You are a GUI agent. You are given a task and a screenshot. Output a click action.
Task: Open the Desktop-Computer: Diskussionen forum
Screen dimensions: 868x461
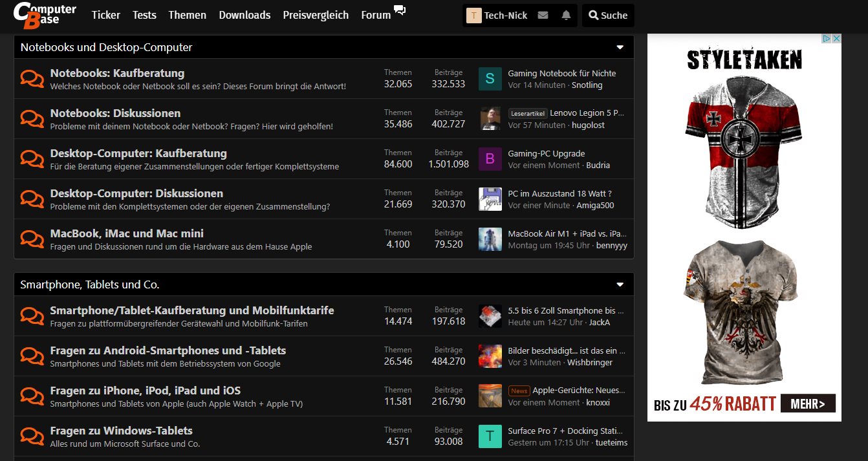[x=136, y=193]
